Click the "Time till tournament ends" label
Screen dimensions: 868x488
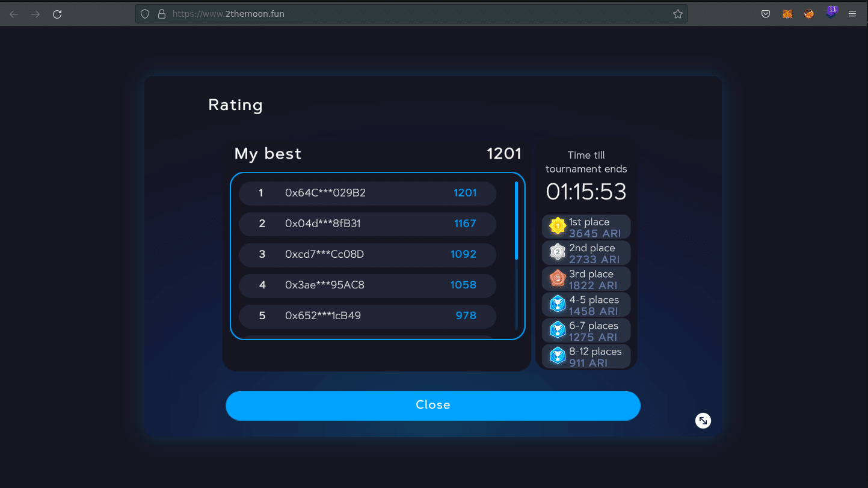tap(586, 162)
